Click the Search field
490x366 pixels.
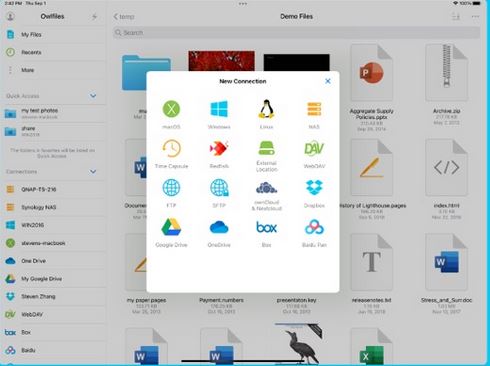tap(296, 33)
